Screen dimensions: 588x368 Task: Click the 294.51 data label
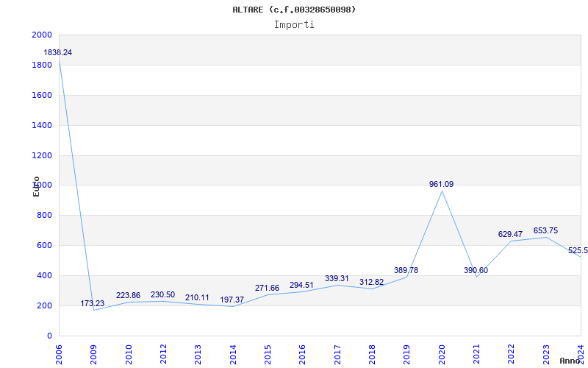coord(301,285)
